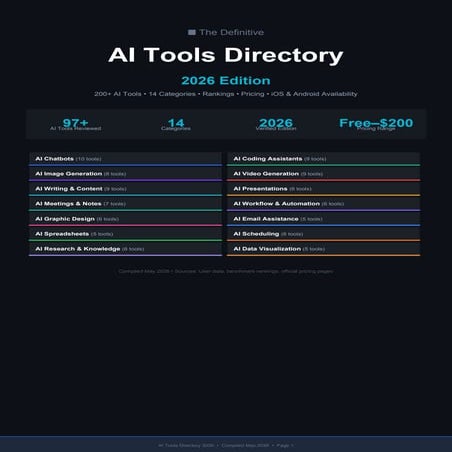Jump to AI Graphic Design category

coord(125,219)
